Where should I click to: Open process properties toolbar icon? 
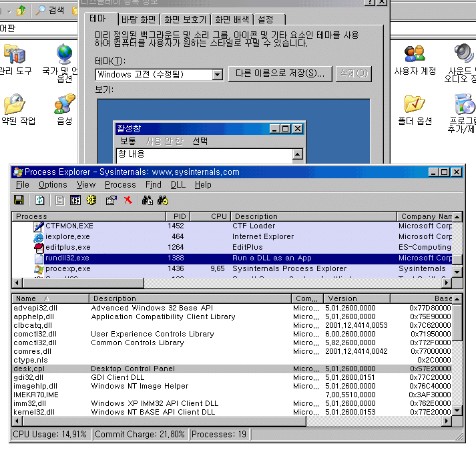tap(111, 200)
